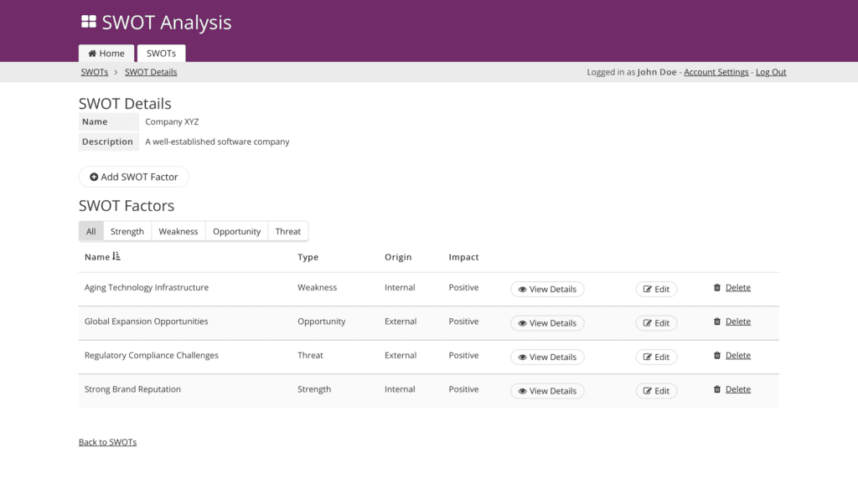The width and height of the screenshot is (858, 504).
Task: Select the All filter option
Action: coord(90,232)
